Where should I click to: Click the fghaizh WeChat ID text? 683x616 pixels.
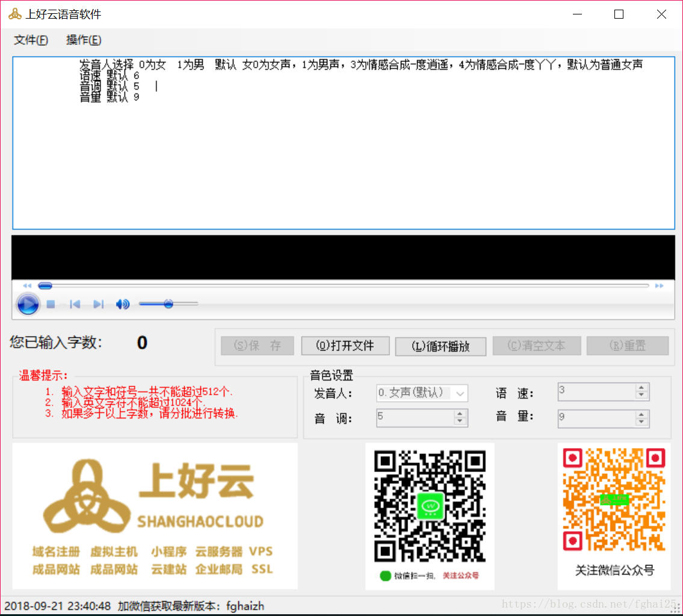tap(246, 606)
